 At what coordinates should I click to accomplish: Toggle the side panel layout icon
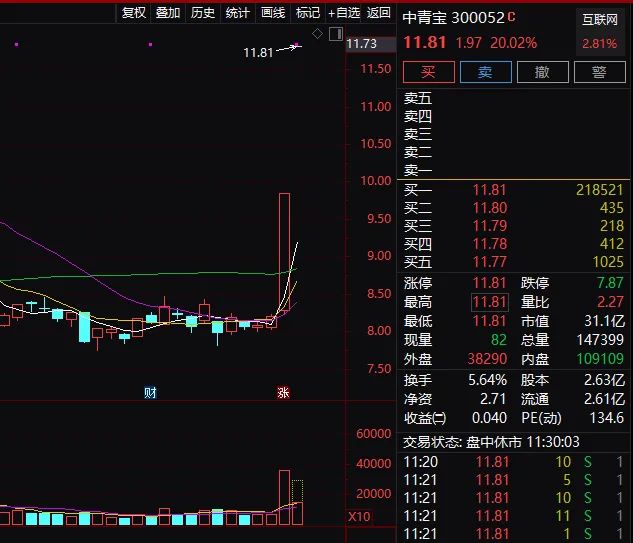click(x=334, y=34)
